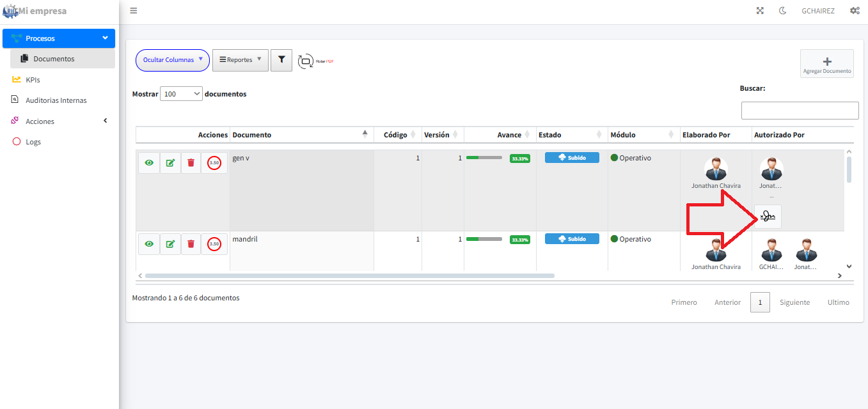Open the Mostrar 100 documents selector
The image size is (868, 409).
pyautogui.click(x=181, y=94)
